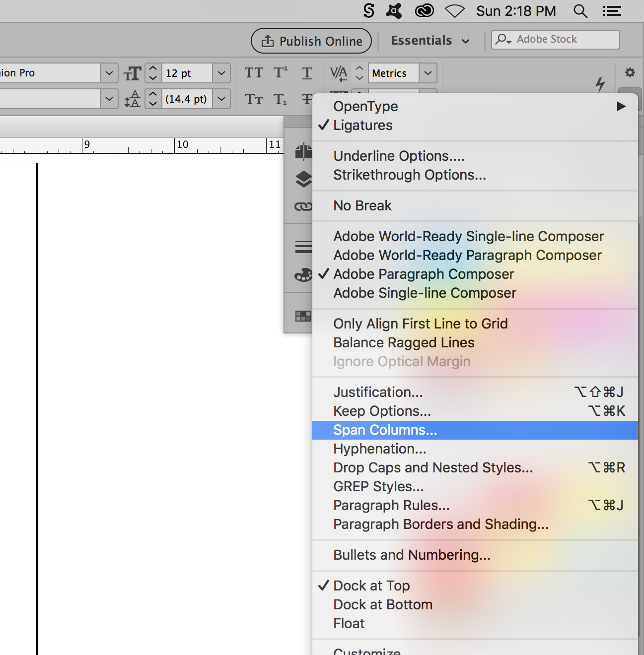The width and height of the screenshot is (644, 655).
Task: Click the kerning icon
Action: (339, 73)
